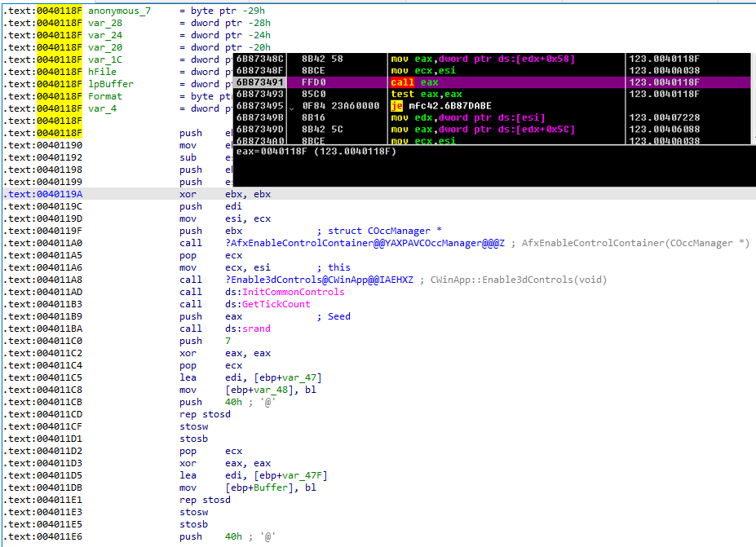The width and height of the screenshot is (756, 547).
Task: Click the var_48 operand in mov instruction
Action: point(271,390)
